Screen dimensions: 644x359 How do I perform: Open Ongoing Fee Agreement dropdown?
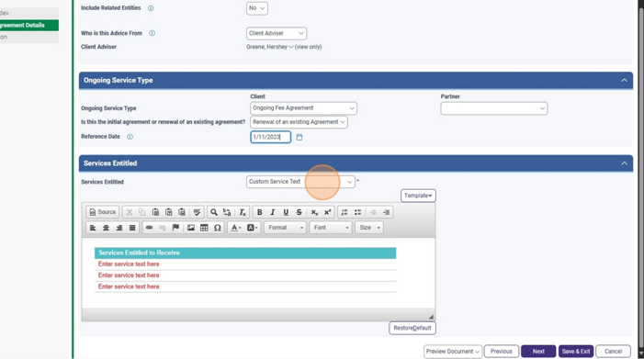tap(303, 108)
